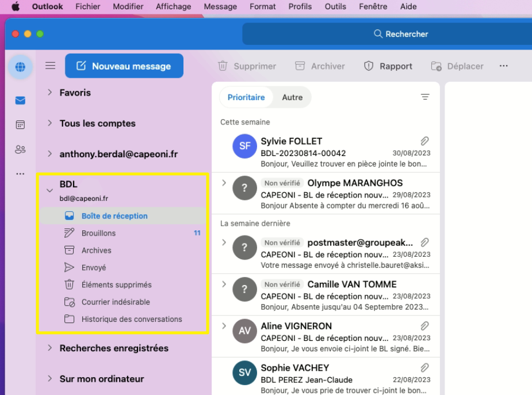Image resolution: width=532 pixels, height=395 pixels.
Task: Show more apps via sidebar ellipsis
Action: [20, 173]
